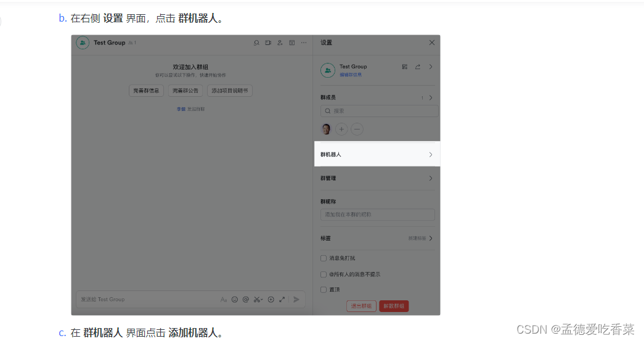
Task: Expand the message editor icon
Action: pyautogui.click(x=282, y=300)
